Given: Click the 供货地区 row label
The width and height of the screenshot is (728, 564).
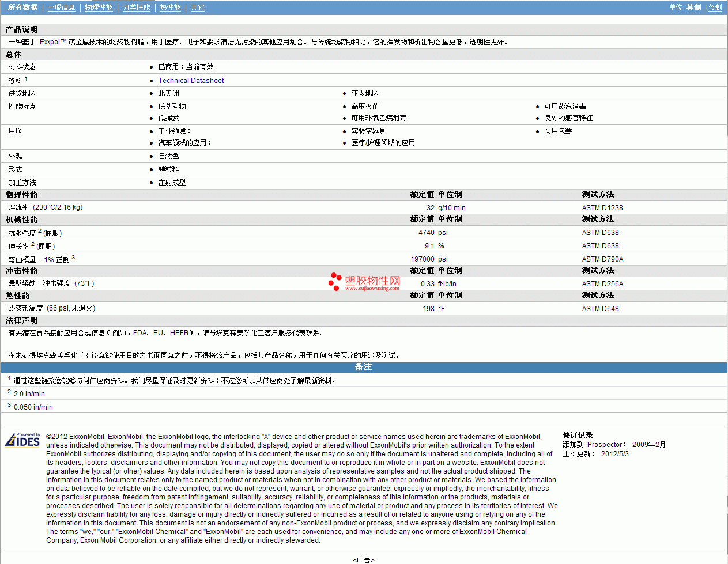Looking at the screenshot, I should (22, 93).
